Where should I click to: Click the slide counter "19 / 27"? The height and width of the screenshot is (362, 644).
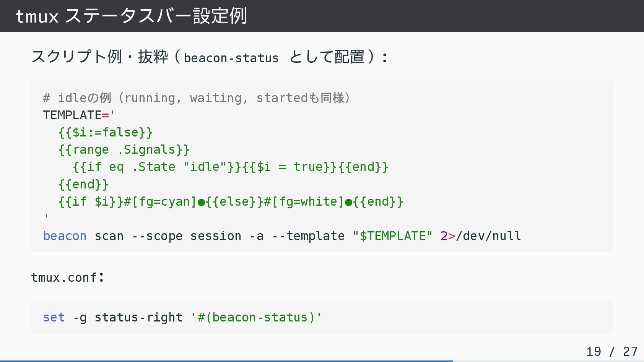(x=611, y=351)
